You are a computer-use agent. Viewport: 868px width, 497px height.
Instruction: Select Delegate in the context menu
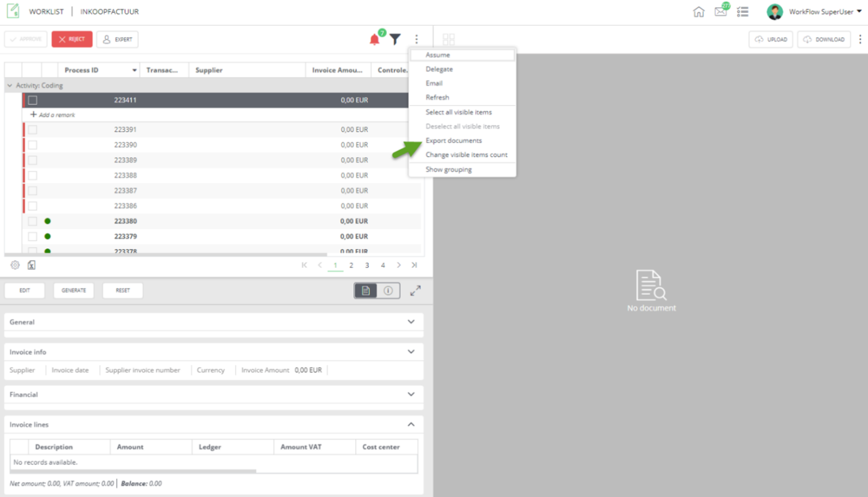pyautogui.click(x=439, y=69)
